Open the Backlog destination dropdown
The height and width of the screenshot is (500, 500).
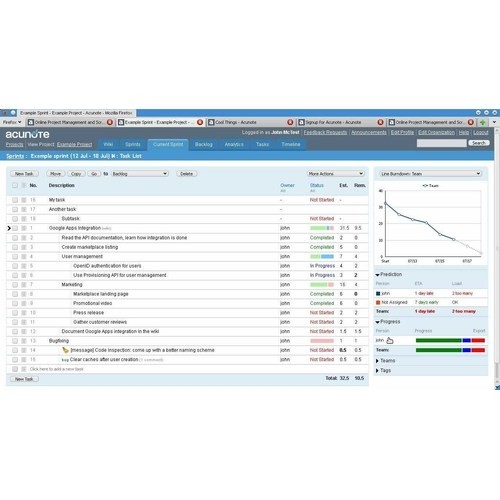point(139,174)
